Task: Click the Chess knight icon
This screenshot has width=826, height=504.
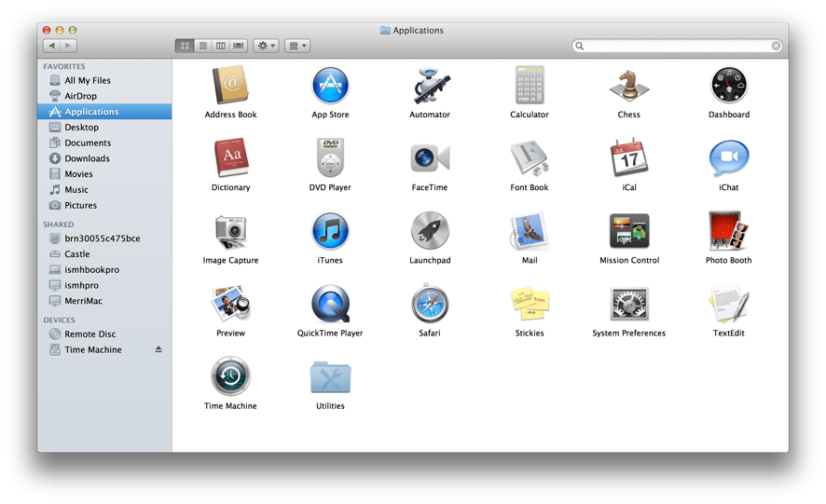Action: (x=629, y=86)
